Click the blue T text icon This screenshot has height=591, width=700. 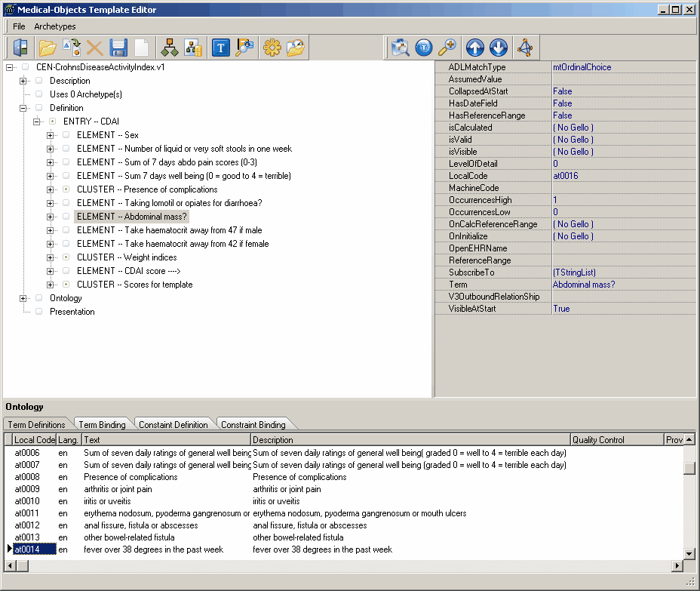tap(220, 48)
